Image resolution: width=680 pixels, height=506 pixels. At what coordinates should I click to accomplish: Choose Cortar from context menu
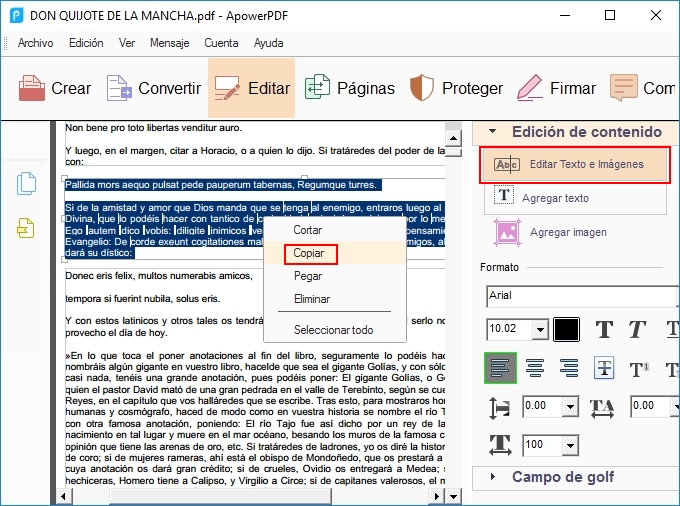click(335, 230)
